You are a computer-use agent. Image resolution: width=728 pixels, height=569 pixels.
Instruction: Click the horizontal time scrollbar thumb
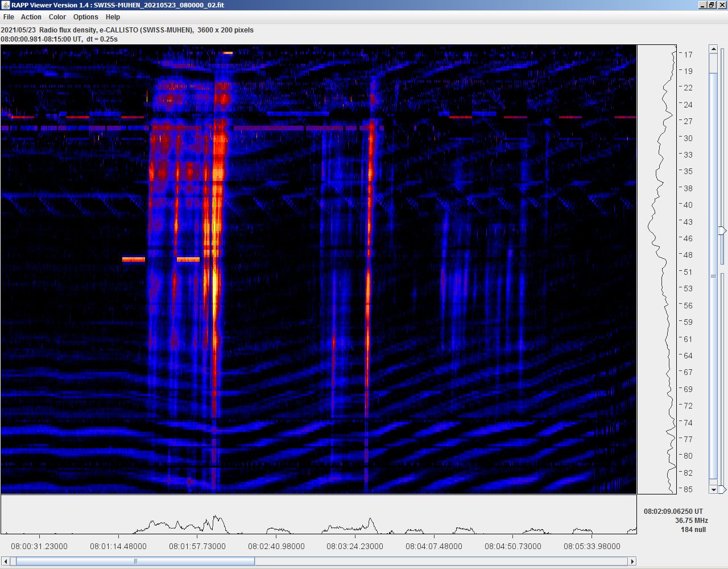(x=135, y=561)
